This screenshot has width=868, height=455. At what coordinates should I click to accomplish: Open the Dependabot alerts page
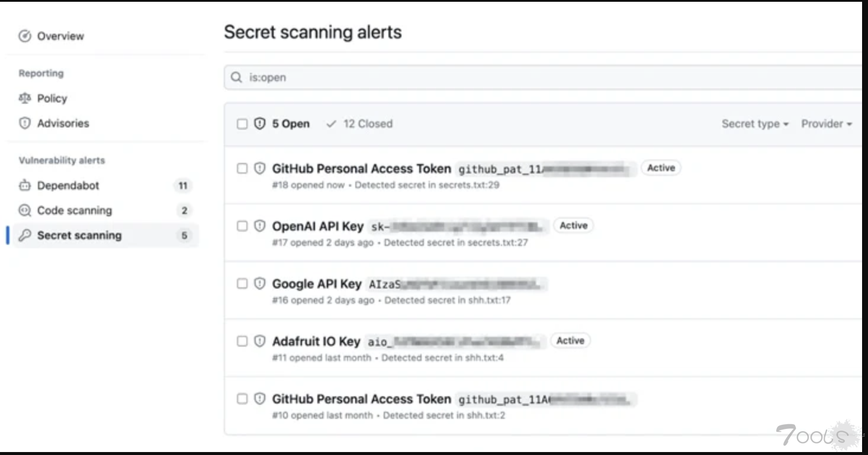[68, 185]
